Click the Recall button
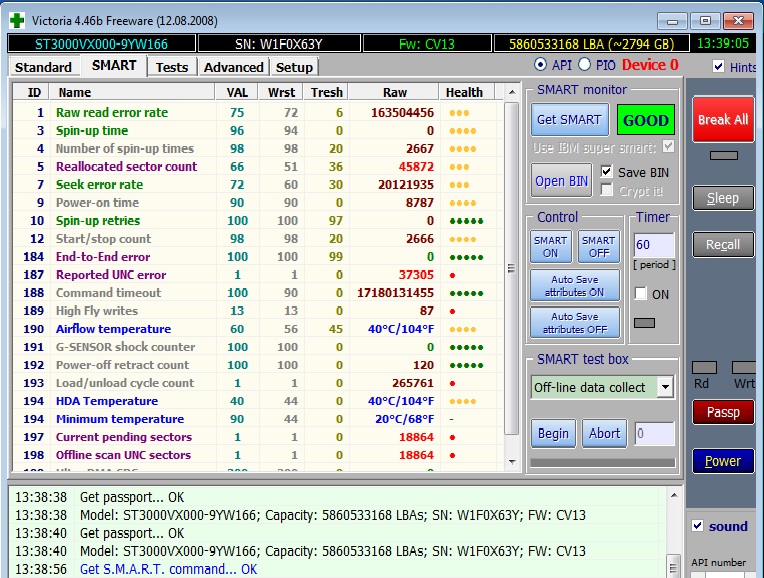The height and width of the screenshot is (578, 764). tap(723, 245)
